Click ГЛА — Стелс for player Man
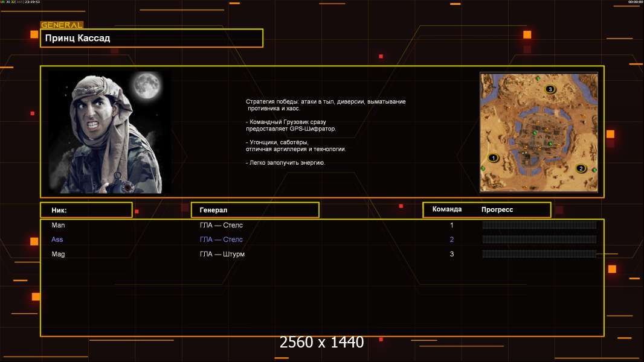This screenshot has height=362, width=644. (221, 225)
